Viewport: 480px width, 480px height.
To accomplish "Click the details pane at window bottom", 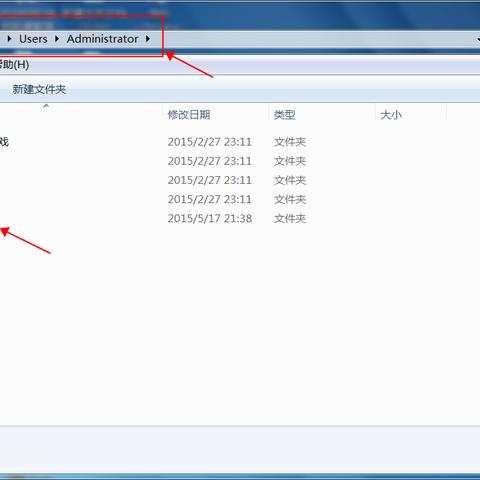I will (x=240, y=449).
